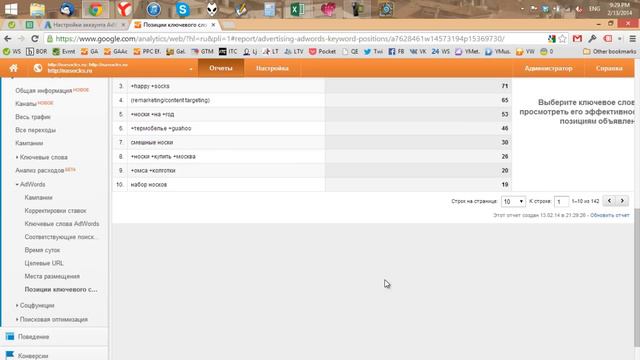This screenshot has height=360, width=640.
Task: Select the +happy +socks keyword row
Action: [x=312, y=86]
